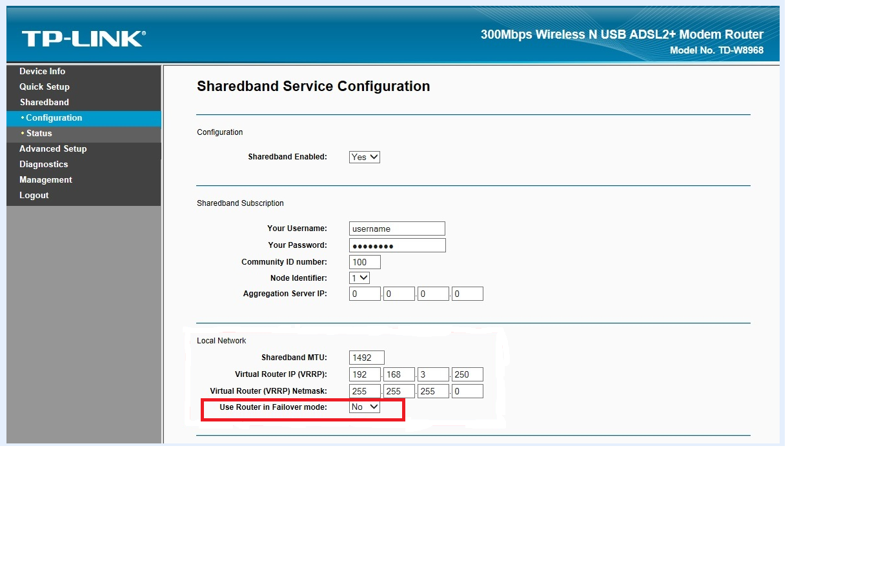
Task: Click Virtual Router IP octet 192
Action: (365, 374)
